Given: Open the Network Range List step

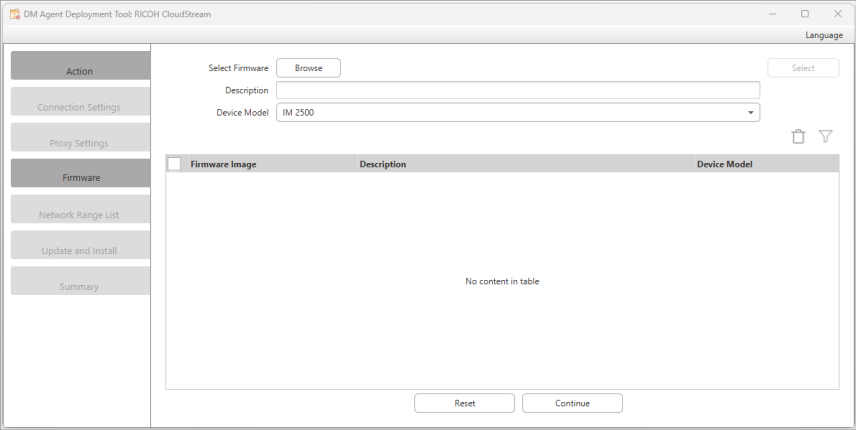Looking at the screenshot, I should point(80,210).
